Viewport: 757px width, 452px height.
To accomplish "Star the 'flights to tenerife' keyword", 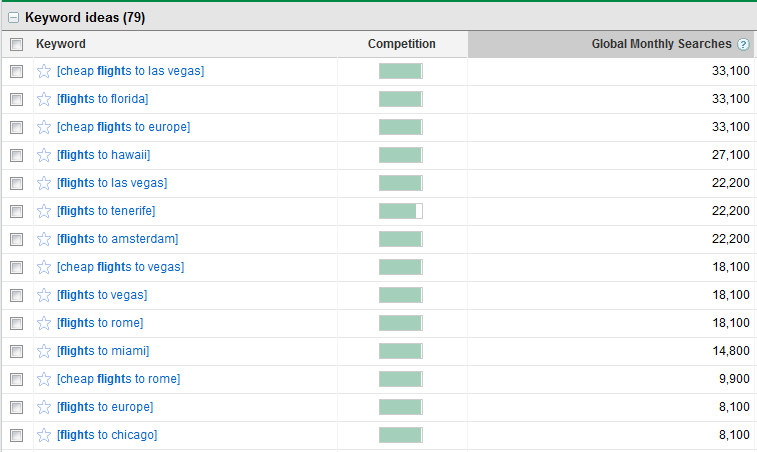I will [x=44, y=211].
